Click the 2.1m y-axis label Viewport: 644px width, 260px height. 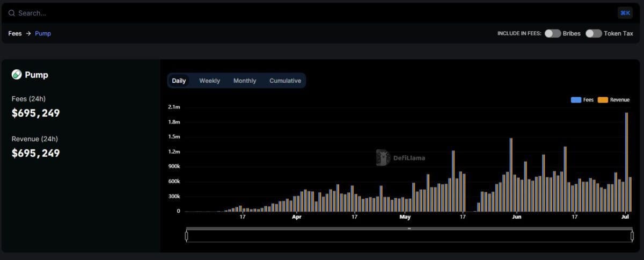(x=174, y=107)
